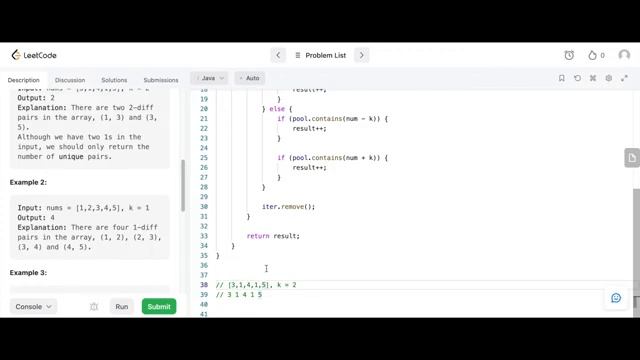Image resolution: width=640 pixels, height=360 pixels.
Task: Go to previous problem arrow
Action: point(278,55)
